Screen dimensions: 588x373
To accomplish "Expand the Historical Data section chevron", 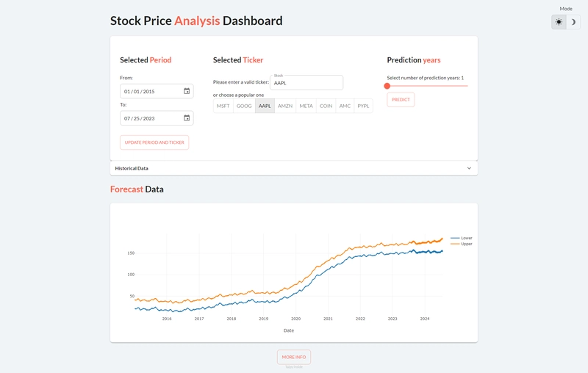I will click(x=469, y=168).
